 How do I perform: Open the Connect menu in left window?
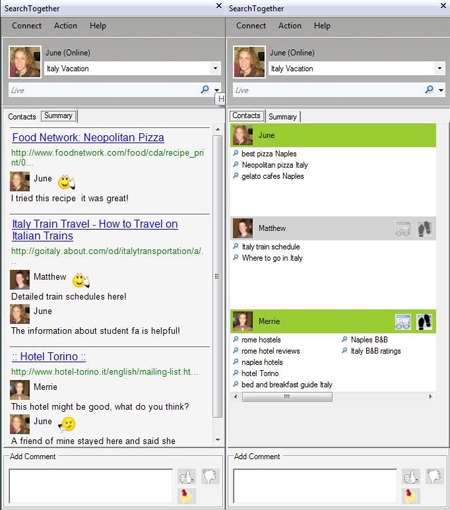pos(27,26)
